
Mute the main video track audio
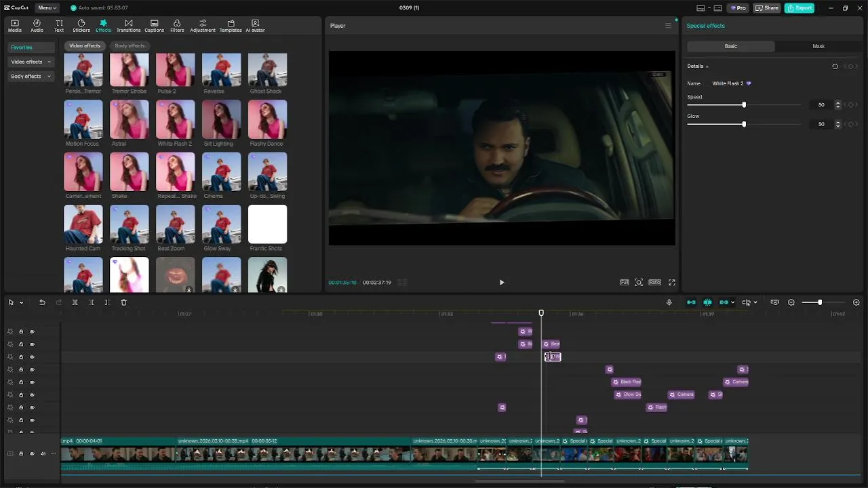point(43,454)
